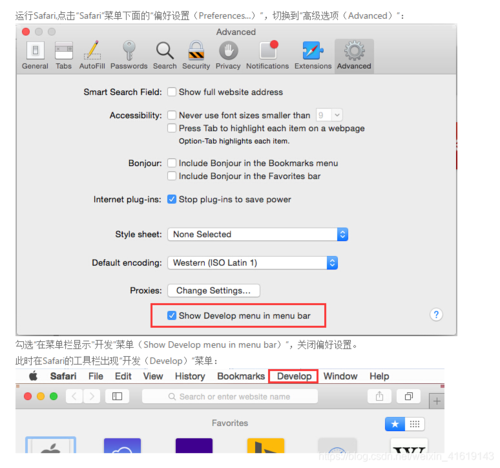Enable Include Bonjour in the Bookmarks menu
This screenshot has height=468, width=500.
[x=172, y=163]
